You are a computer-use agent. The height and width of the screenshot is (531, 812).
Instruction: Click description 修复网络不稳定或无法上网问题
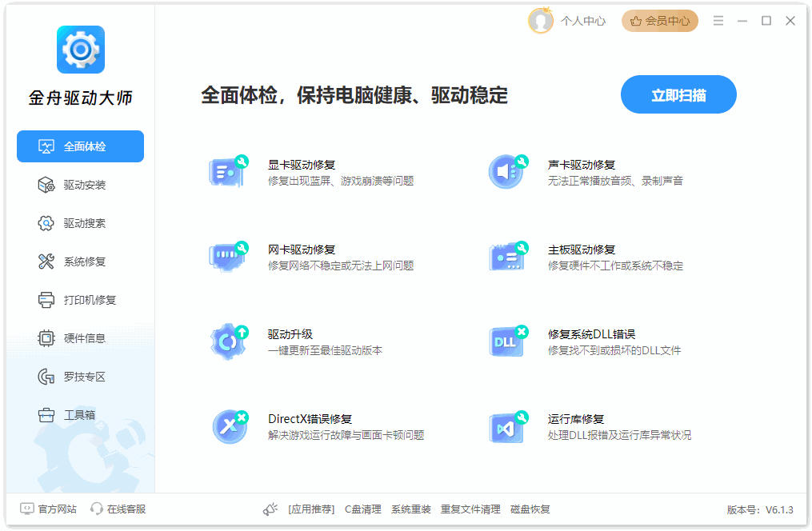tap(341, 265)
